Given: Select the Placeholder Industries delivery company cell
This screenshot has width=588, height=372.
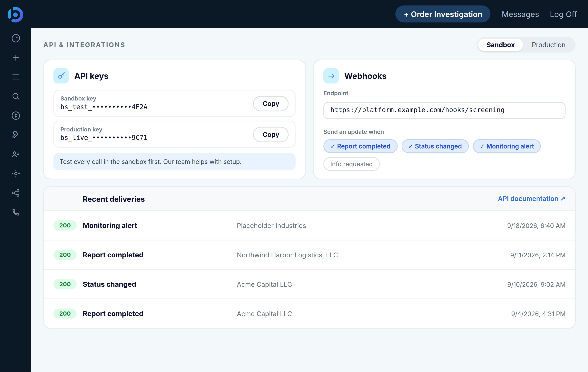Looking at the screenshot, I should point(271,225).
